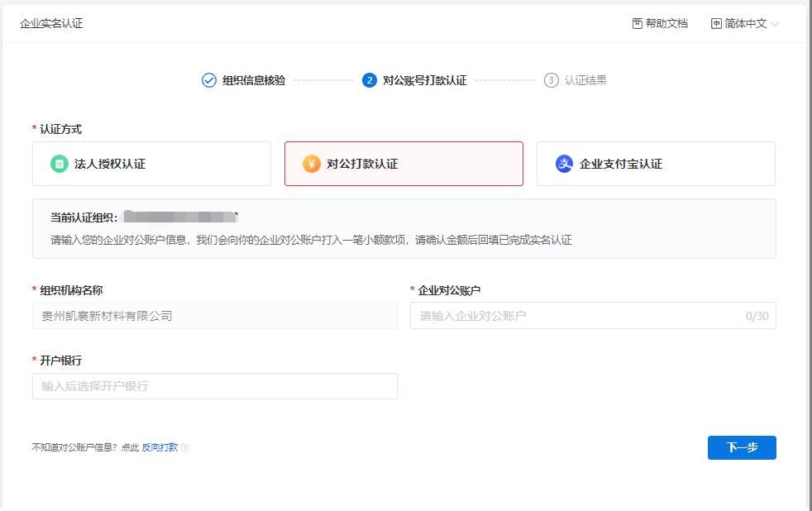Click the help question icon next to 反向打款
The width and height of the screenshot is (812, 511).
pyautogui.click(x=185, y=448)
